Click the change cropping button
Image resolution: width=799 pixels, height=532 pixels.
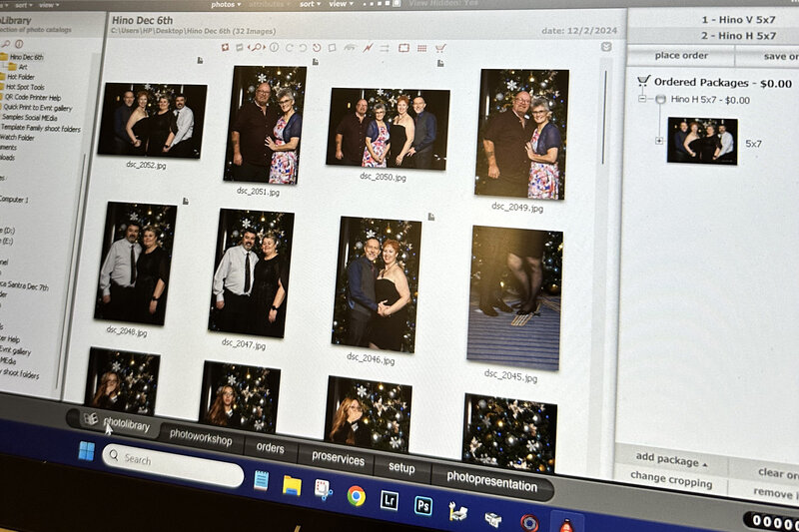tap(671, 479)
